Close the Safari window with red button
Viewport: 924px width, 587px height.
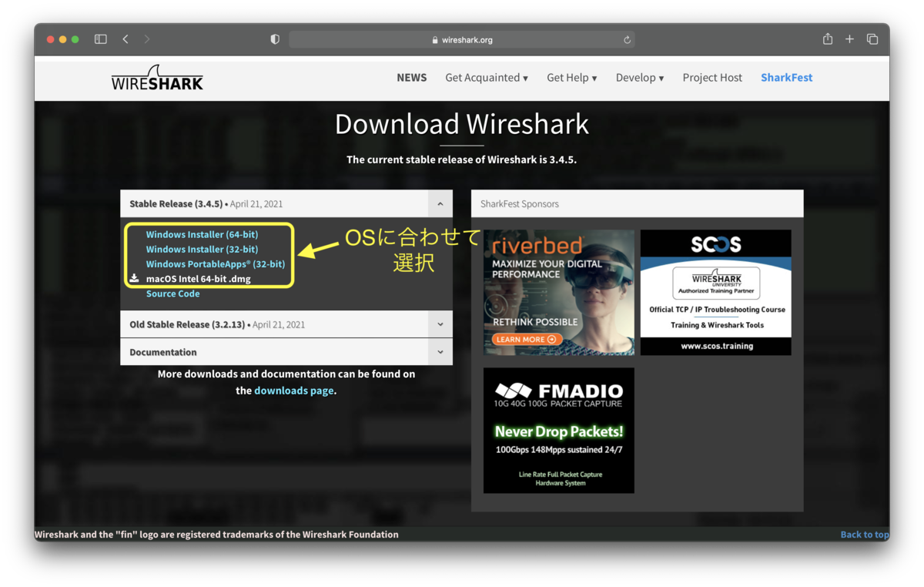click(x=51, y=39)
